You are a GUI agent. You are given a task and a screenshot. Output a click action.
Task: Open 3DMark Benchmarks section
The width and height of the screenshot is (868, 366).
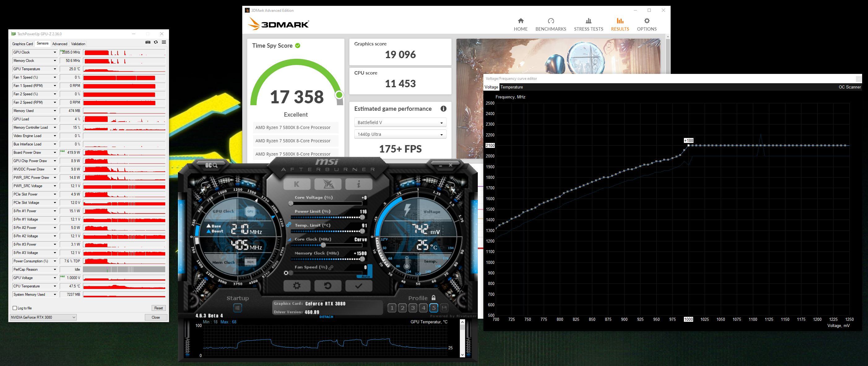551,25
